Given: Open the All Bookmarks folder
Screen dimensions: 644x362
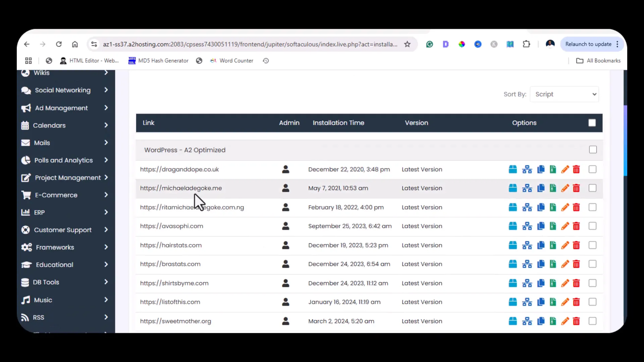Looking at the screenshot, I should 598,61.
